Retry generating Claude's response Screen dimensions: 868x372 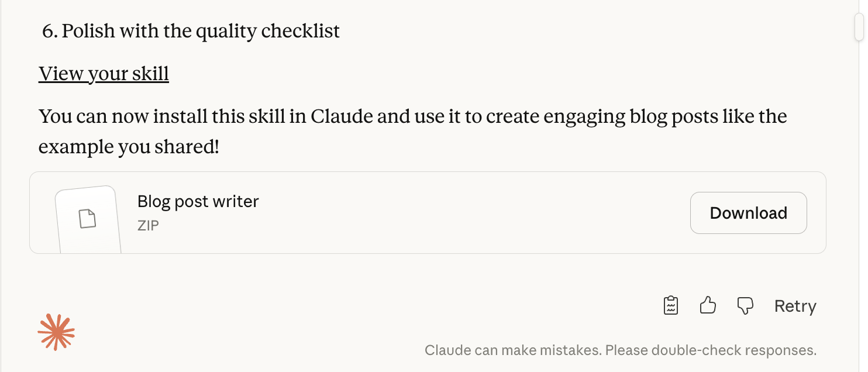pyautogui.click(x=795, y=305)
